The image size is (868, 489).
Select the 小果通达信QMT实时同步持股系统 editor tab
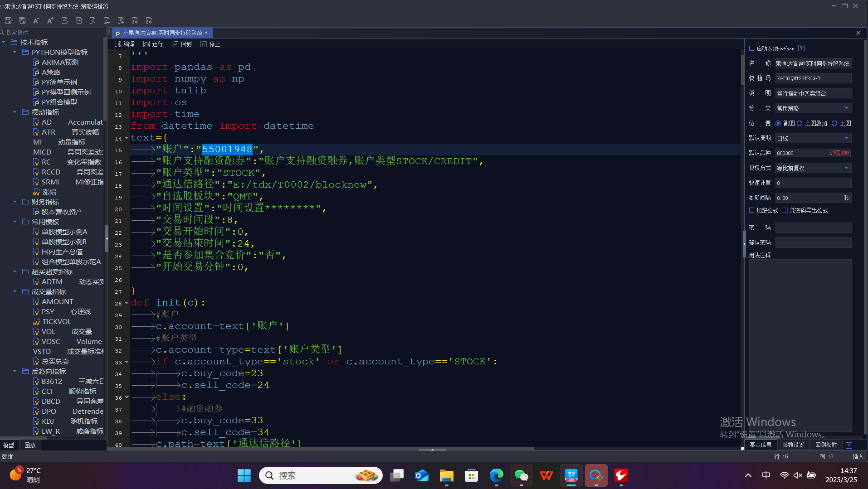162,33
